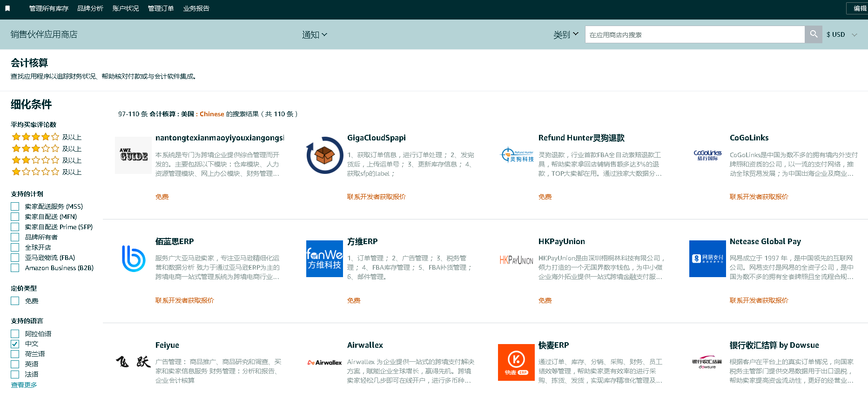
Task: Open Netease Global Pay title
Action: click(766, 241)
